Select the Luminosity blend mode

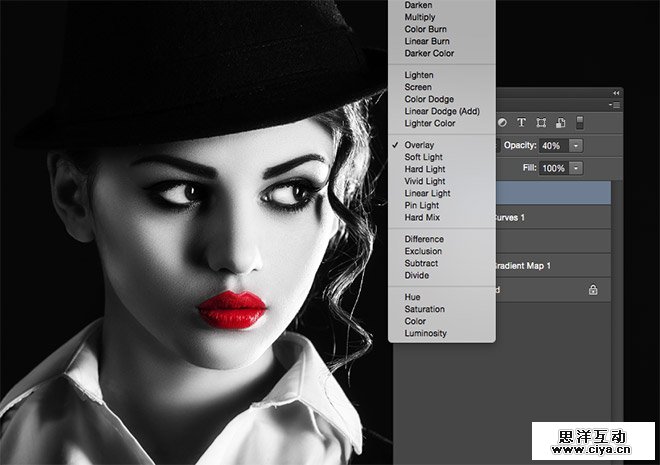point(426,333)
